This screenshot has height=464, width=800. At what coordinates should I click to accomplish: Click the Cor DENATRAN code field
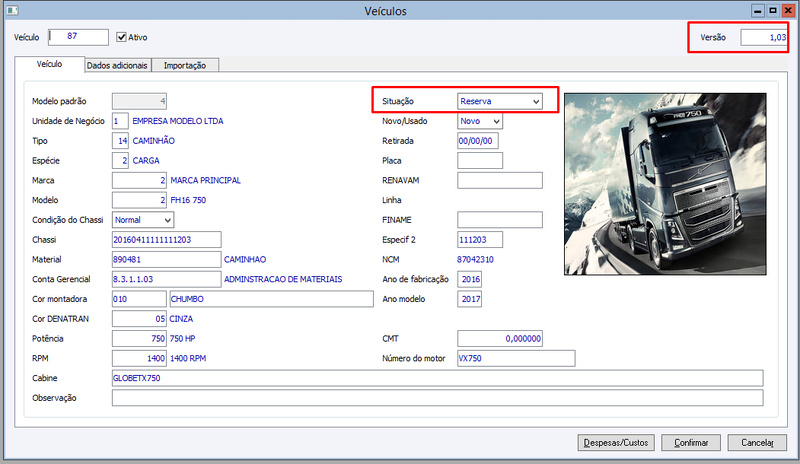(x=139, y=319)
